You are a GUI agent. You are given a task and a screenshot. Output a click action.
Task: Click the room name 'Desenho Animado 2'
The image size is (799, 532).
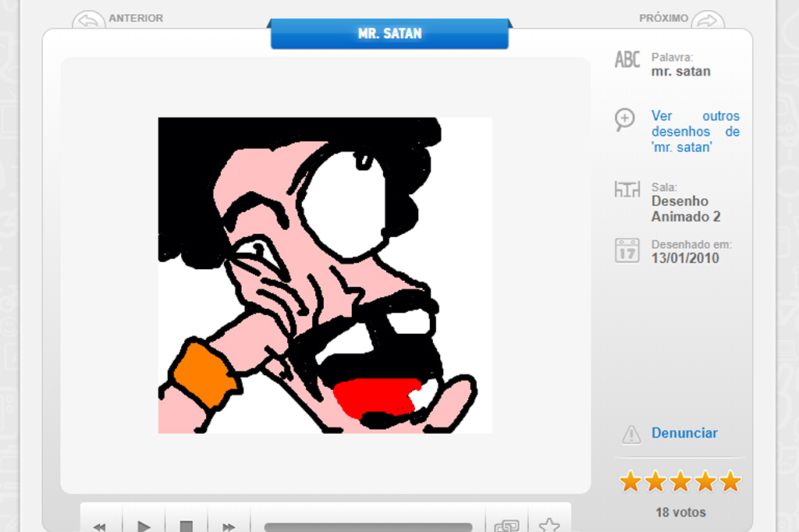pos(686,209)
